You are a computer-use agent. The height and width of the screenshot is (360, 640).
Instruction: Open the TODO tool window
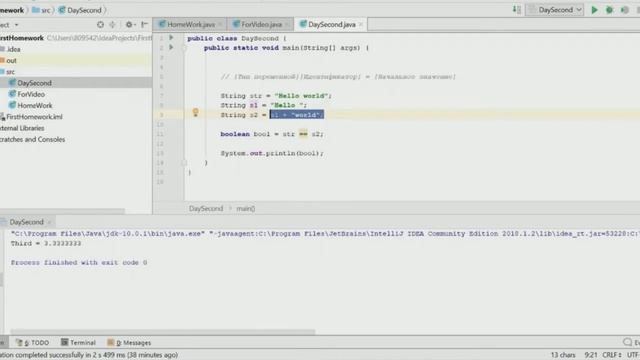point(33,343)
